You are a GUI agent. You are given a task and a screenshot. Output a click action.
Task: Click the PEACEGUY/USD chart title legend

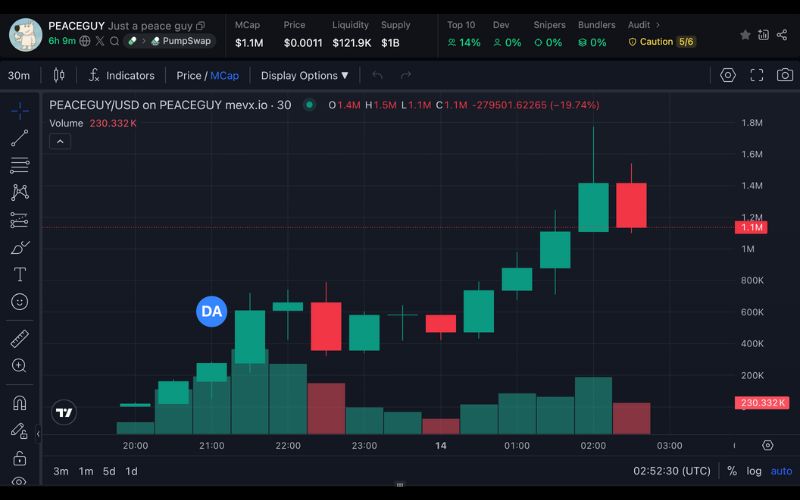coord(170,105)
